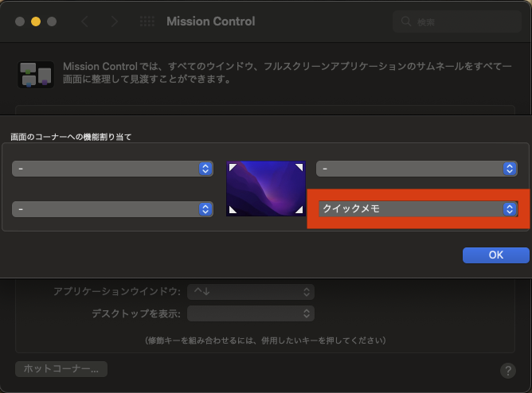Go forward with the right chevron
Screen dimensions: 532x393
(x=115, y=21)
